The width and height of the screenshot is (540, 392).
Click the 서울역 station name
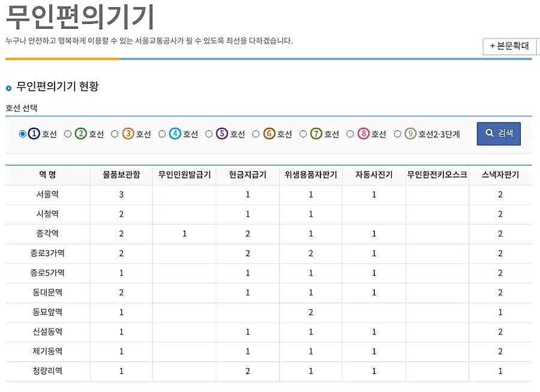(47, 194)
